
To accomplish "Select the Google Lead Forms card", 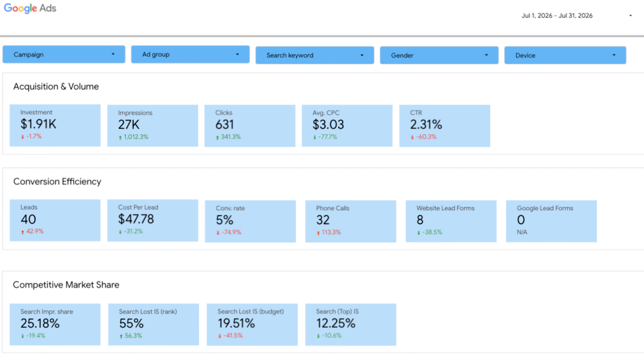I will (x=551, y=221).
